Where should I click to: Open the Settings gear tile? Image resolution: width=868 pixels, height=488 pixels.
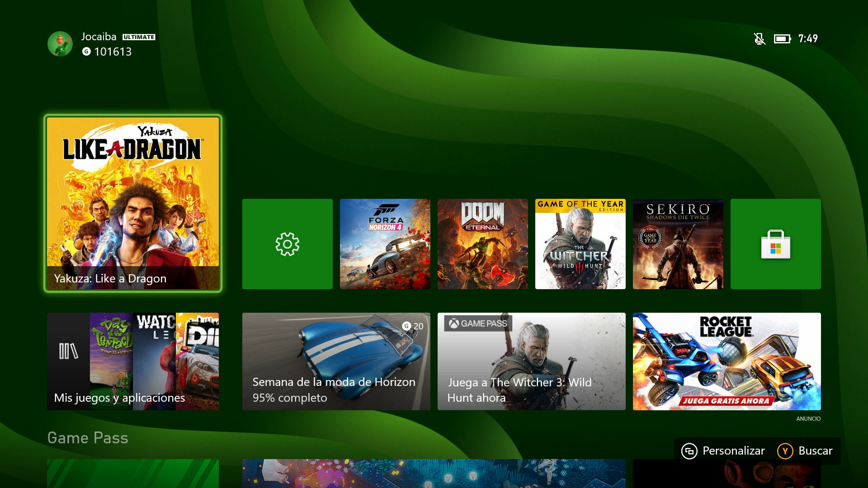tap(287, 244)
